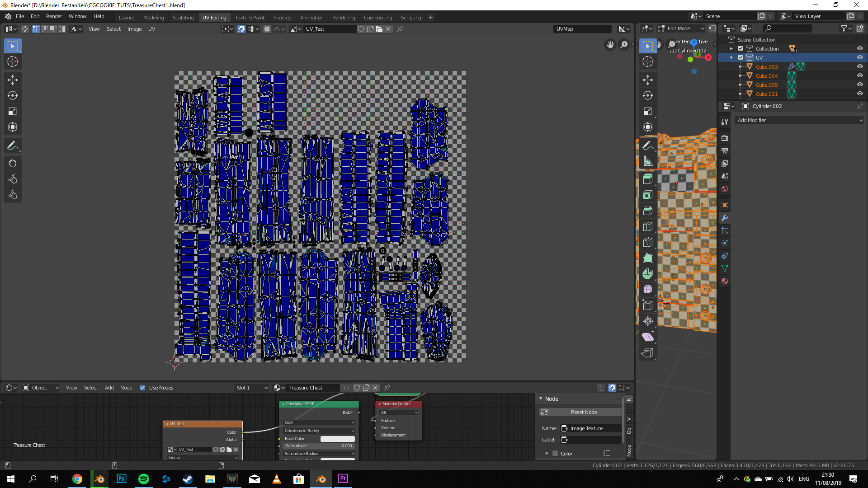Uncheck the UV collection checkbox
868x488 pixels.
coord(741,58)
